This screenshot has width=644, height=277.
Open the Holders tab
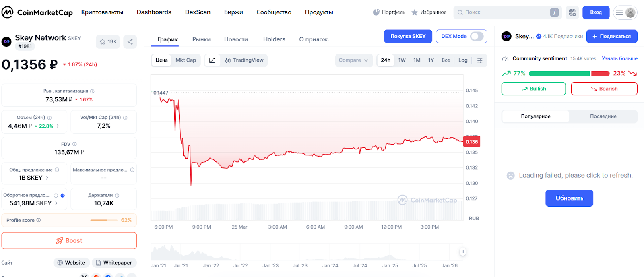tap(274, 39)
